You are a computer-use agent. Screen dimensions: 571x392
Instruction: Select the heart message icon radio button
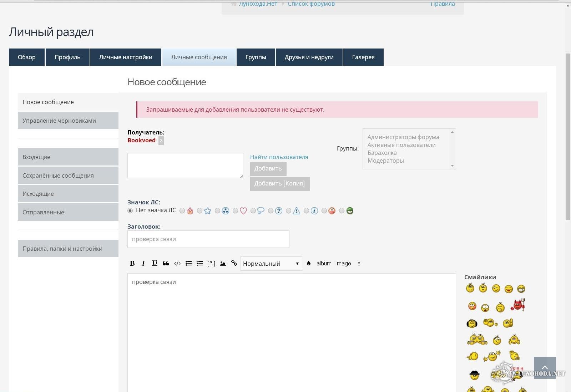point(235,211)
